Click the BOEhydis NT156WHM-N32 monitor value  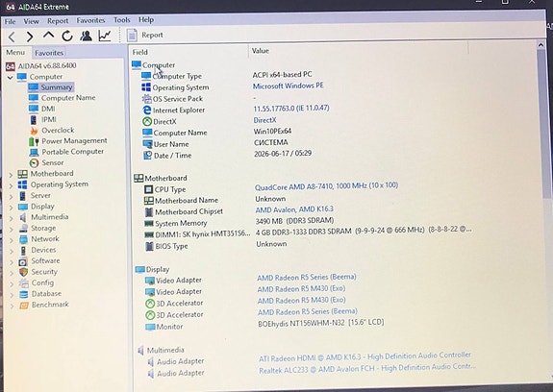coord(320,323)
